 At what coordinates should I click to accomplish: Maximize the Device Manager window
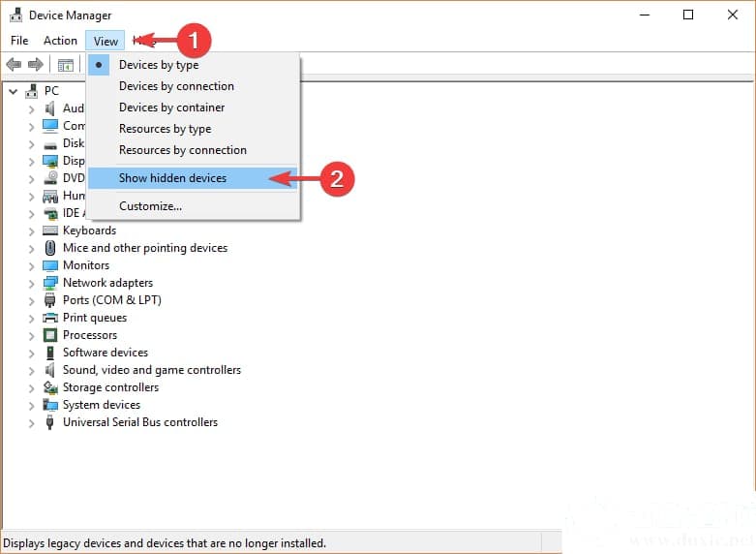coord(688,15)
